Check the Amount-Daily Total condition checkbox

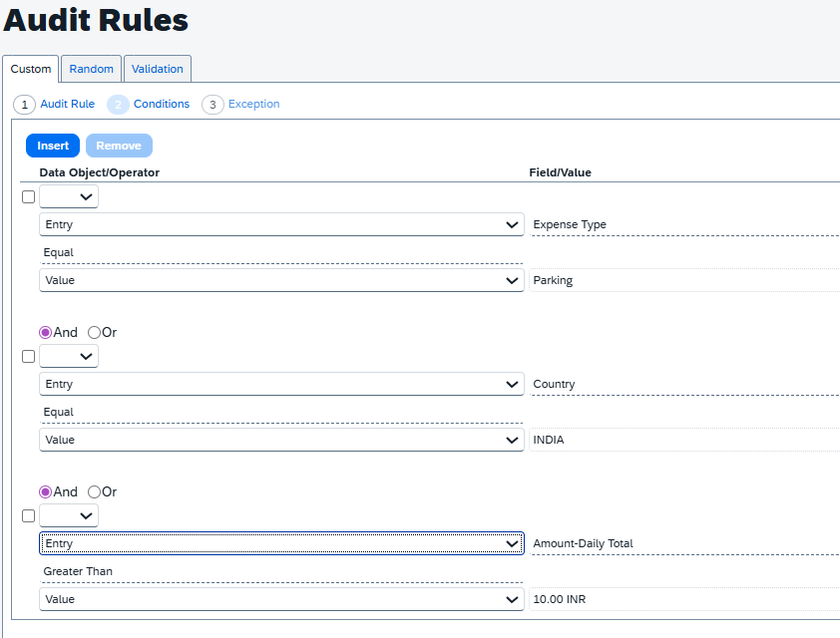(x=28, y=516)
